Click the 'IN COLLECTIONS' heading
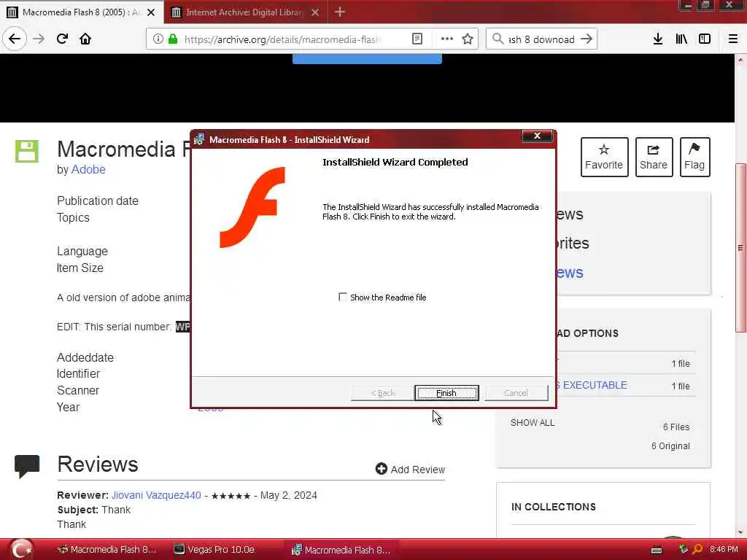This screenshot has width=747, height=560. pyautogui.click(x=554, y=507)
